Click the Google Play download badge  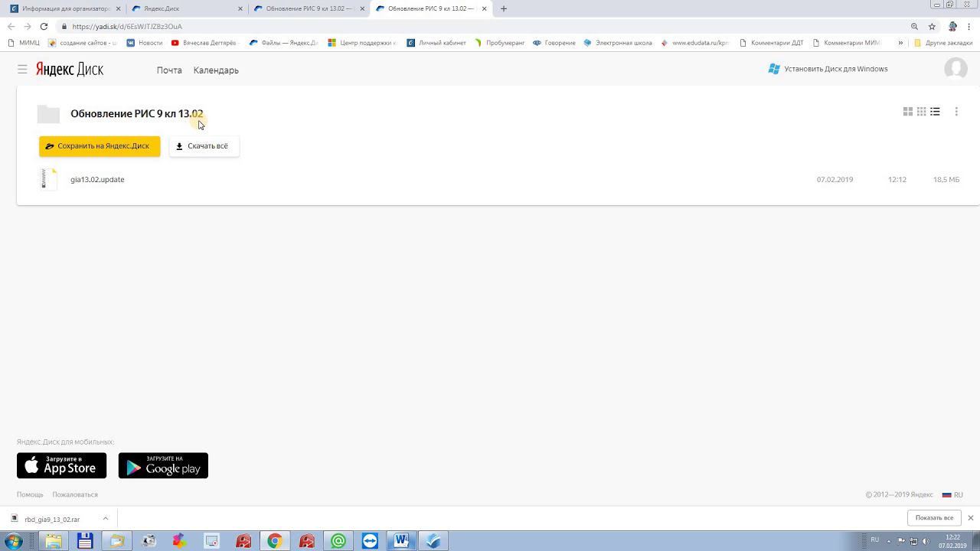point(163,465)
